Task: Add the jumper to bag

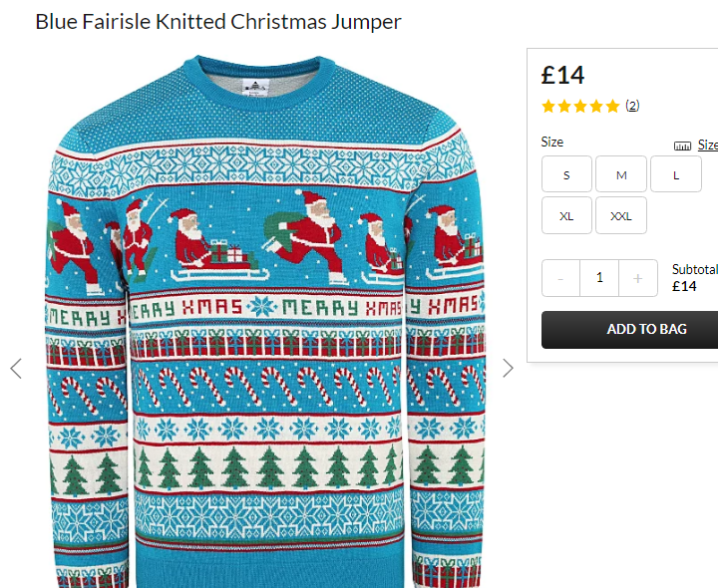Action: coord(629,330)
